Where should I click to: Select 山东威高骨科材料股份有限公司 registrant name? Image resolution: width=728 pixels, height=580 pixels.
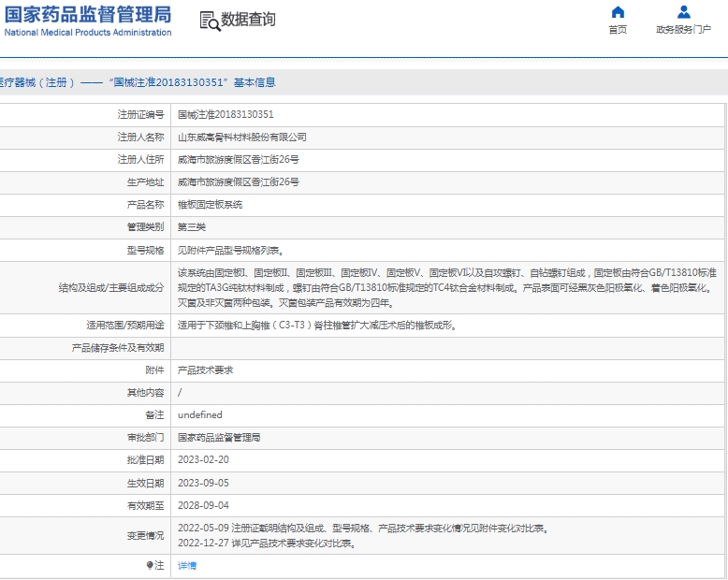point(242,137)
